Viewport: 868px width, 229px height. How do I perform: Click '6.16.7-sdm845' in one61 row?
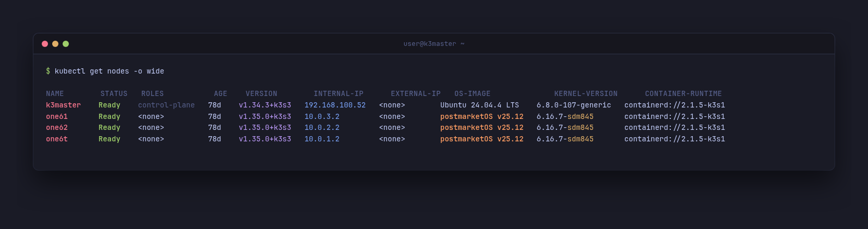click(565, 117)
